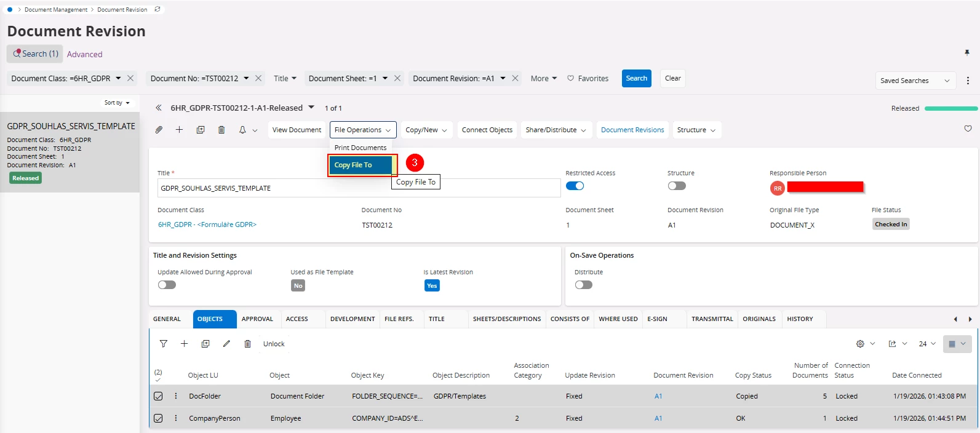Open the Saved Searches combo box

915,81
